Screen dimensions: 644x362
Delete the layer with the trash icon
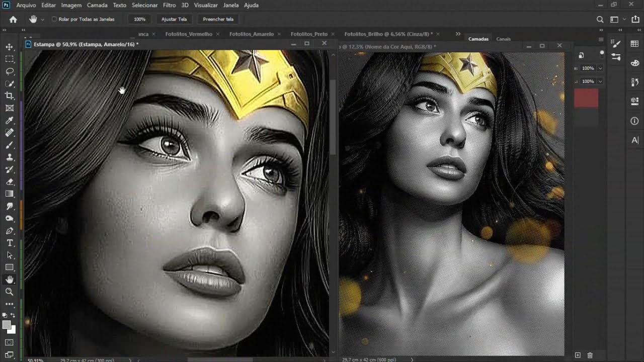(x=590, y=355)
